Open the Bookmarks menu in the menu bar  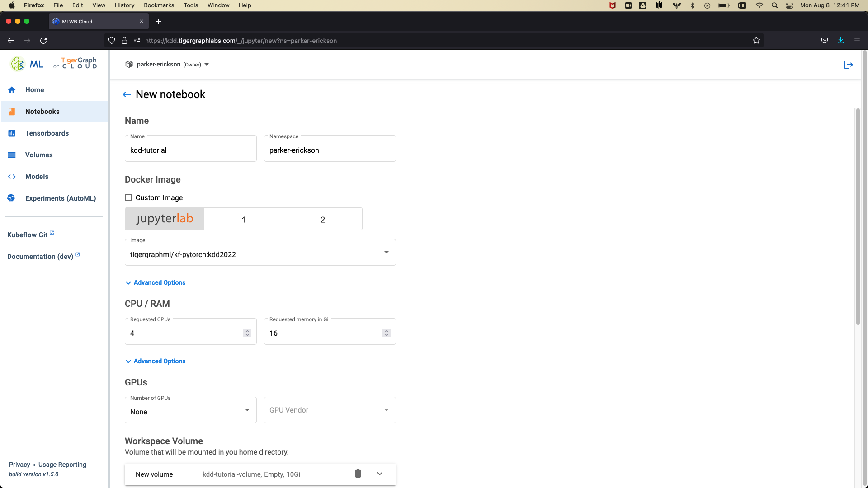pyautogui.click(x=159, y=5)
